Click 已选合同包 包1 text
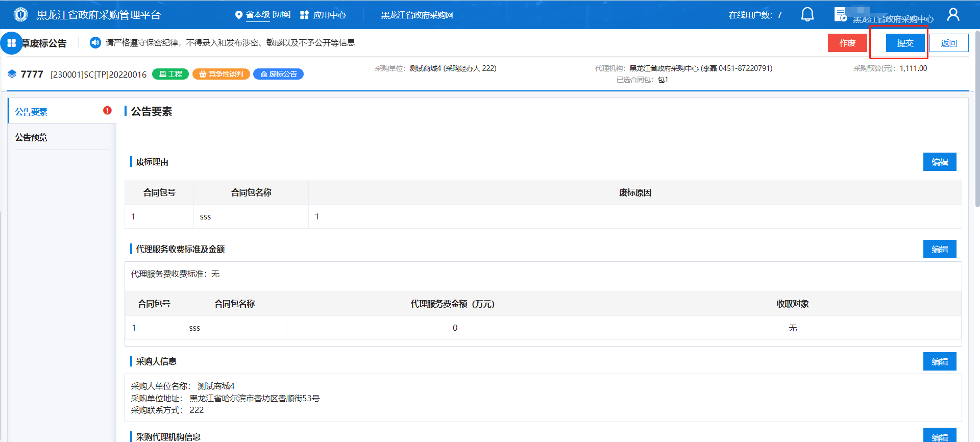980x442 pixels. click(x=642, y=80)
